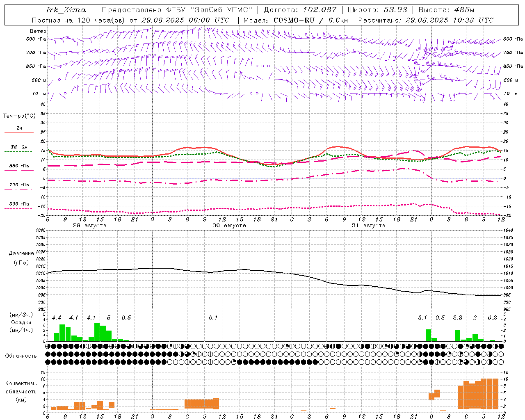Screen dimensions: 525x420
Task: Click the "Конвективн." convective cloud label
Action: tap(21, 383)
